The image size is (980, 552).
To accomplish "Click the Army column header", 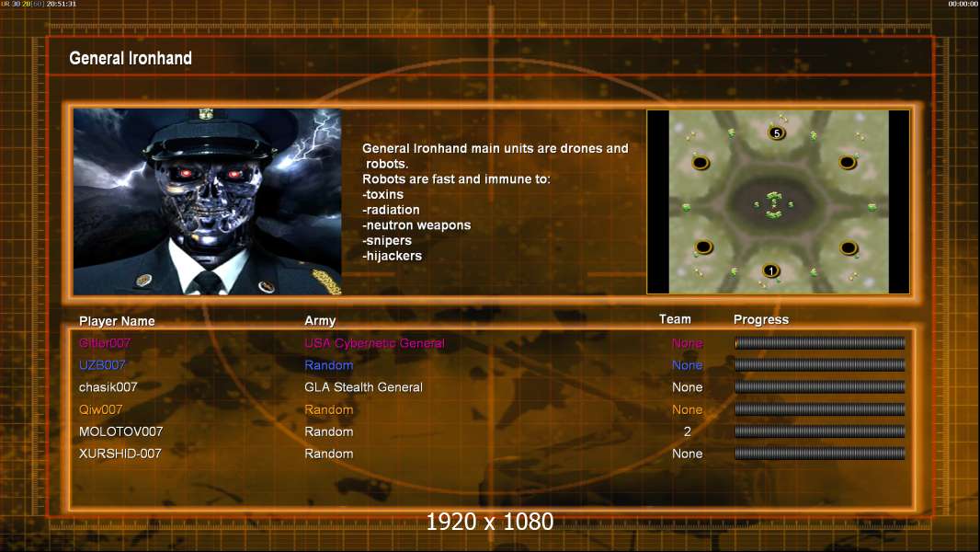I will 320,321.
